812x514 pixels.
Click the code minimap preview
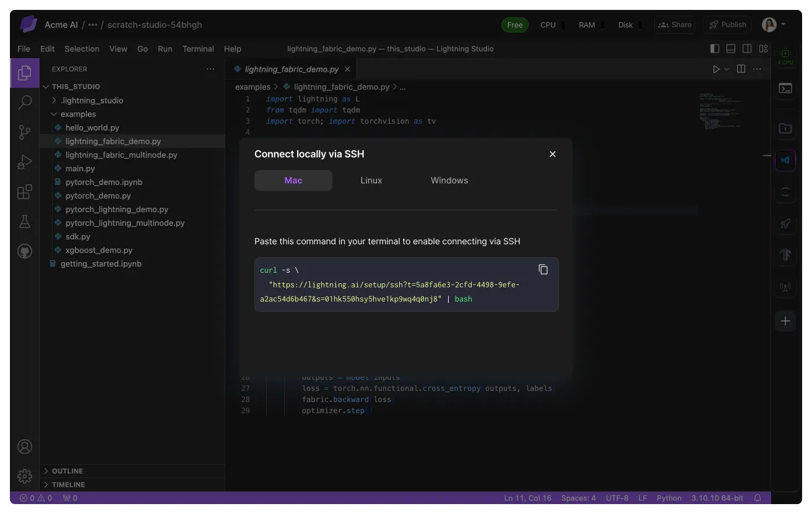(720, 110)
